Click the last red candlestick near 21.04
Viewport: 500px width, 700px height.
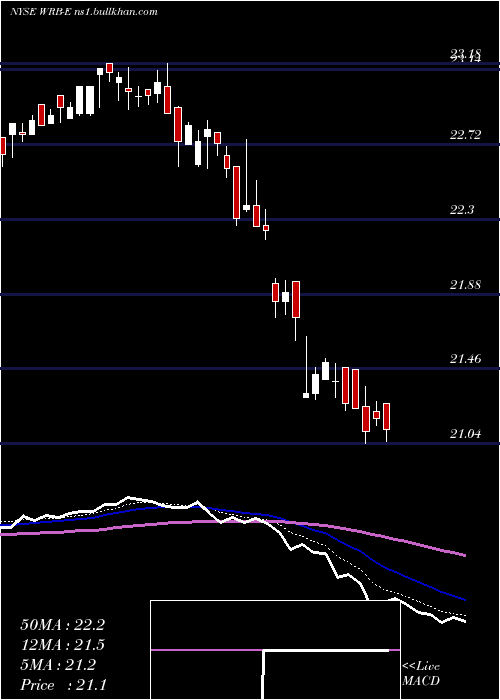pos(387,416)
